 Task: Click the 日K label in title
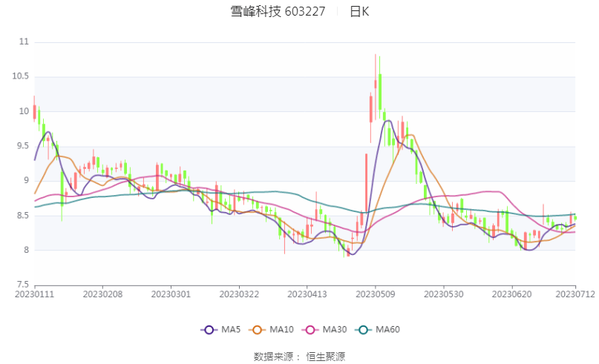359,11
